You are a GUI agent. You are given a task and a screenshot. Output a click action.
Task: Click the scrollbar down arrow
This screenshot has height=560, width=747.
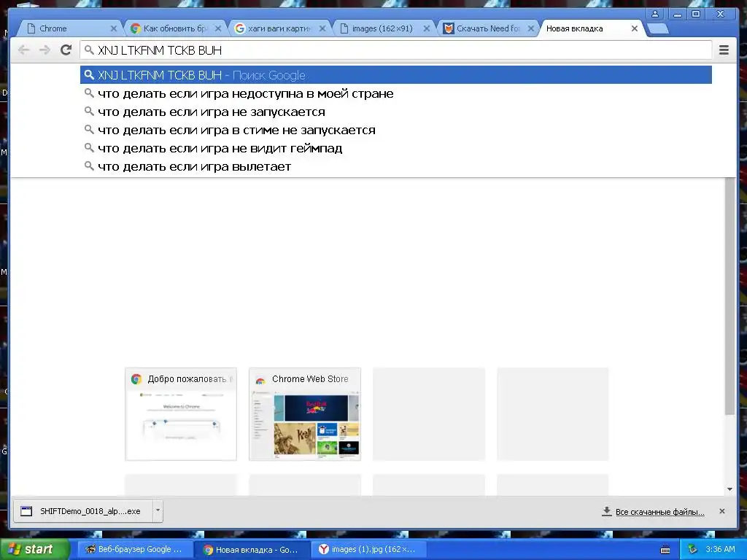(x=729, y=489)
